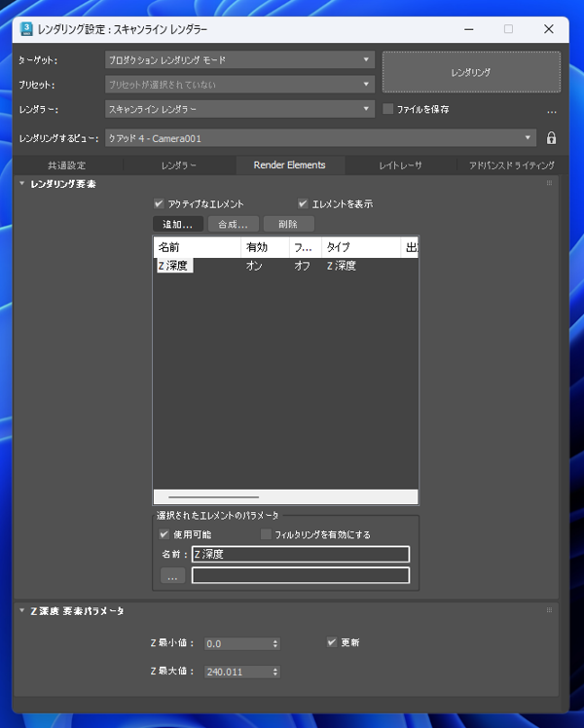Uncheck エレメントを表示 checkbox
The image size is (584, 728).
coord(303,203)
